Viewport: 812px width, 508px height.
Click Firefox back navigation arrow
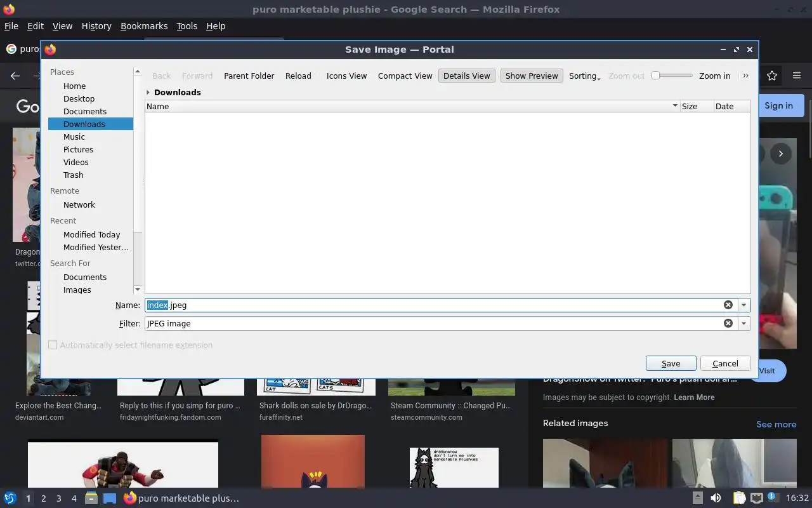pyautogui.click(x=15, y=76)
